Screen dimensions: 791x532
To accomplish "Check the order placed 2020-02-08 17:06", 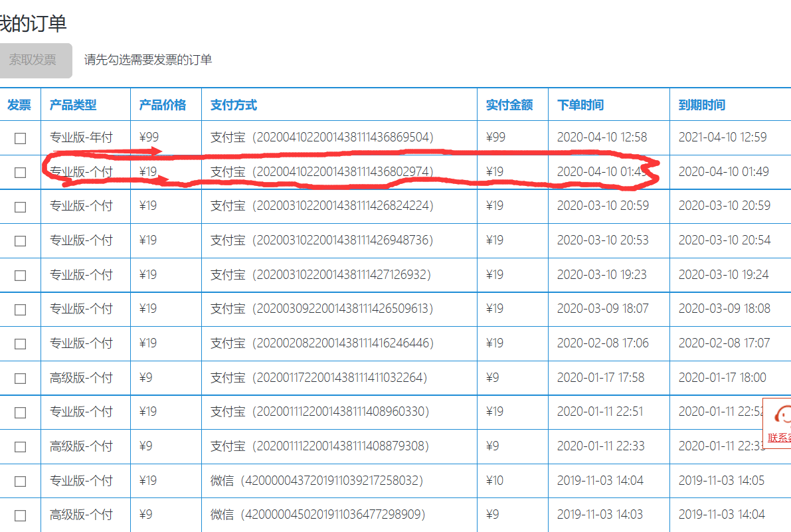I will point(21,344).
